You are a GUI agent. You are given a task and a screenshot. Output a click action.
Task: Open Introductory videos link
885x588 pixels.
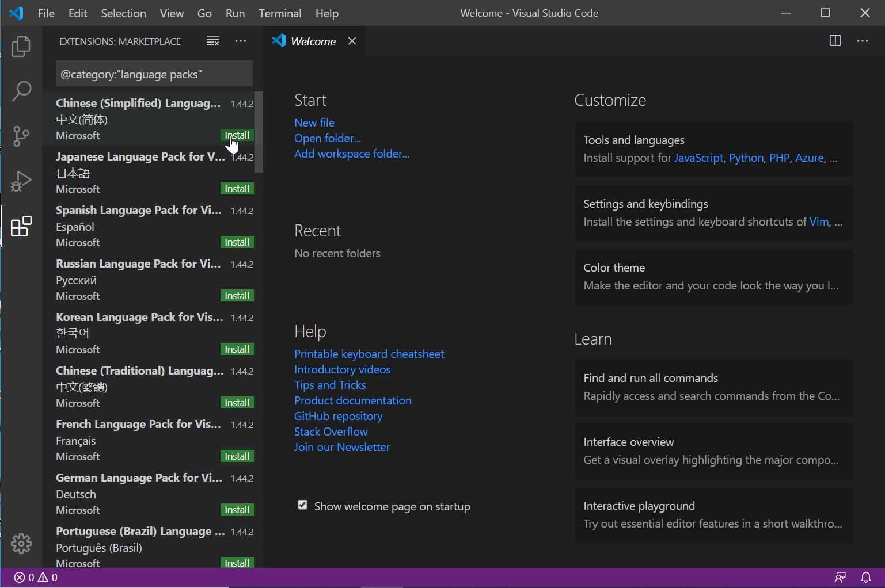[x=342, y=369]
